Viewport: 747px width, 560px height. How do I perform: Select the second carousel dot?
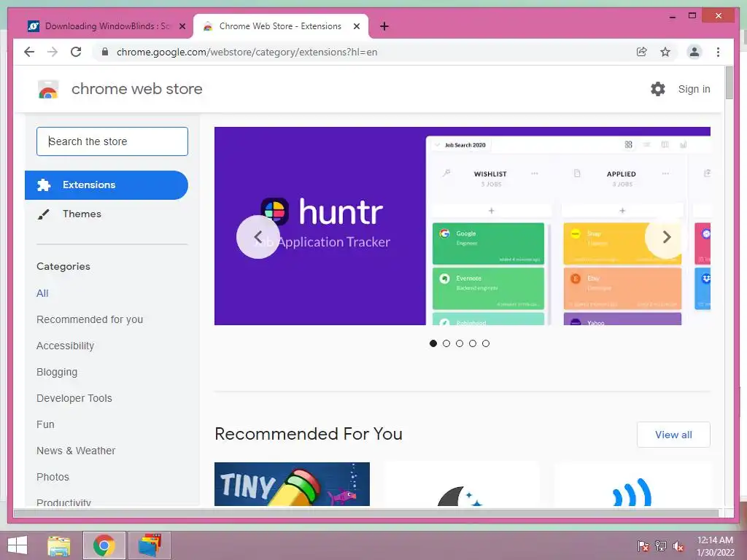tap(446, 343)
